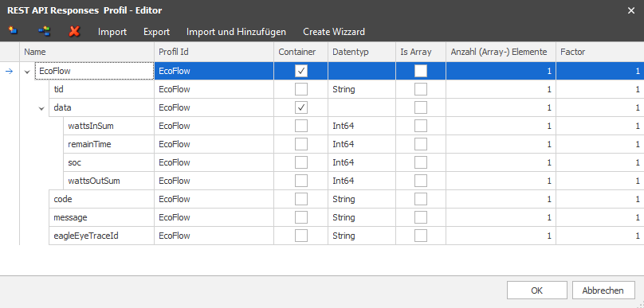Viewport: 644px width, 308px height.
Task: Toggle Container checkbox for wattsInSum row
Action: click(x=301, y=126)
